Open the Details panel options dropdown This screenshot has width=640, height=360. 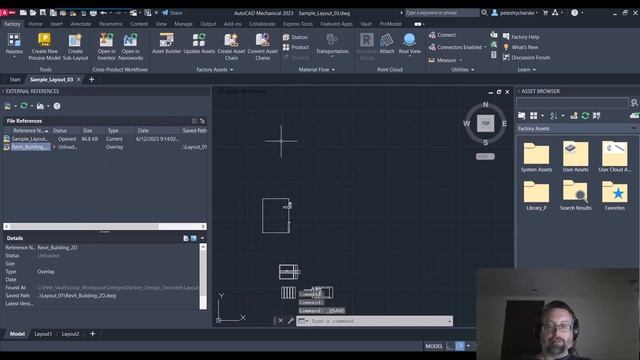click(202, 238)
